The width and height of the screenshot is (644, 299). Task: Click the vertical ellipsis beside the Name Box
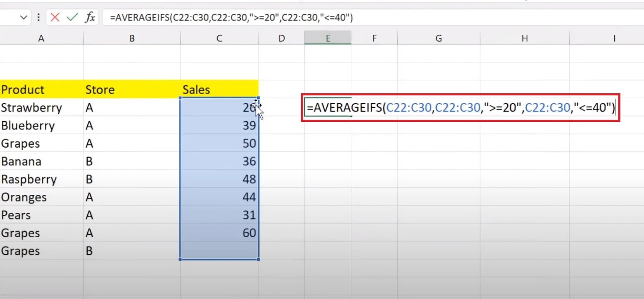tap(39, 17)
